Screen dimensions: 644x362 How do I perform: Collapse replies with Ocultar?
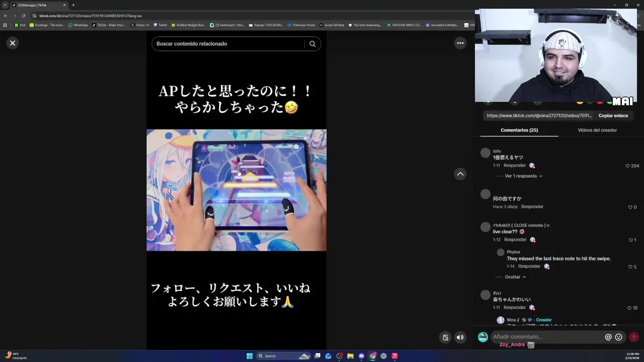516,277
